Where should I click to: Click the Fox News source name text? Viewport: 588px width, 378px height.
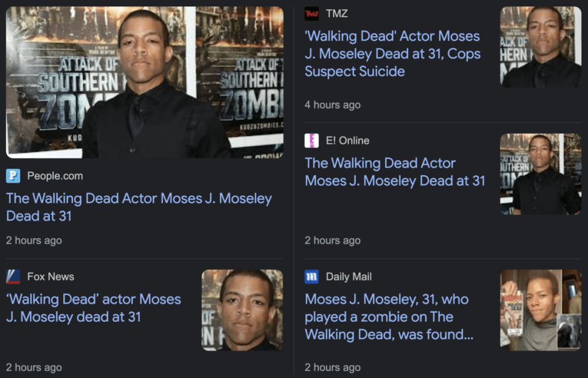point(51,276)
